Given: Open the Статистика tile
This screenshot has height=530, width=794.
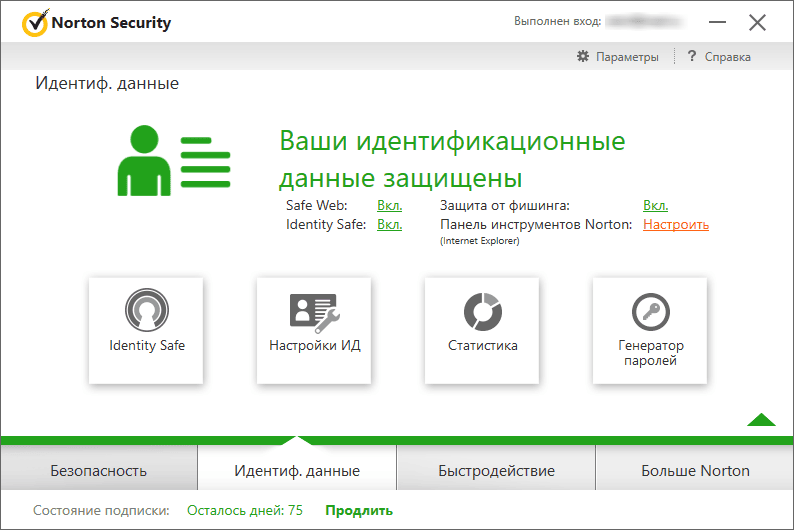Looking at the screenshot, I should click(482, 330).
